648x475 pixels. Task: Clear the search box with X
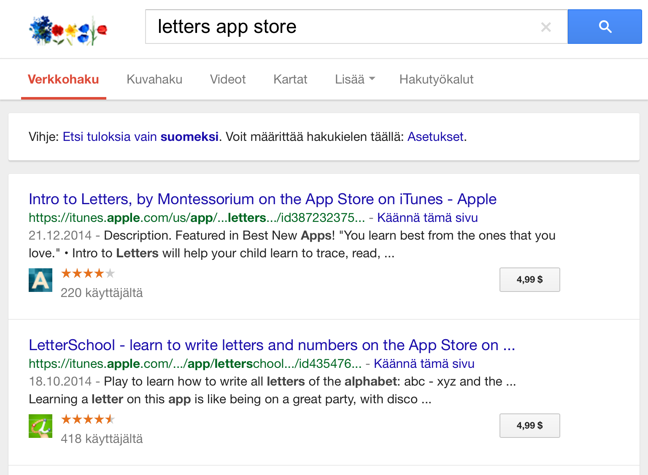pos(546,27)
